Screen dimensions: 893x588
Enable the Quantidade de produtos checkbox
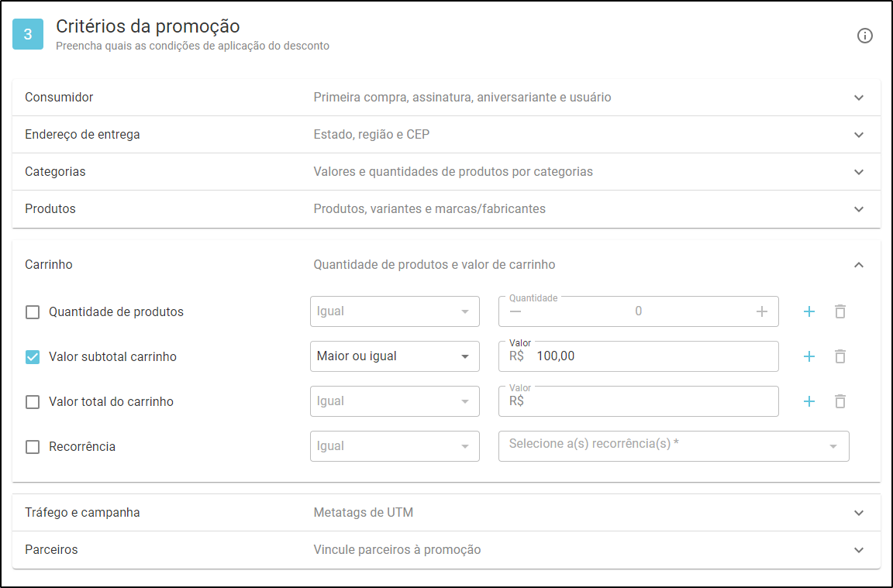[33, 312]
